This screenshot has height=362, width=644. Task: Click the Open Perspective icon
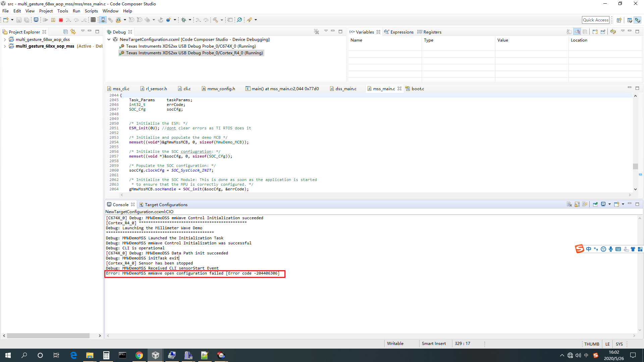coord(619,20)
